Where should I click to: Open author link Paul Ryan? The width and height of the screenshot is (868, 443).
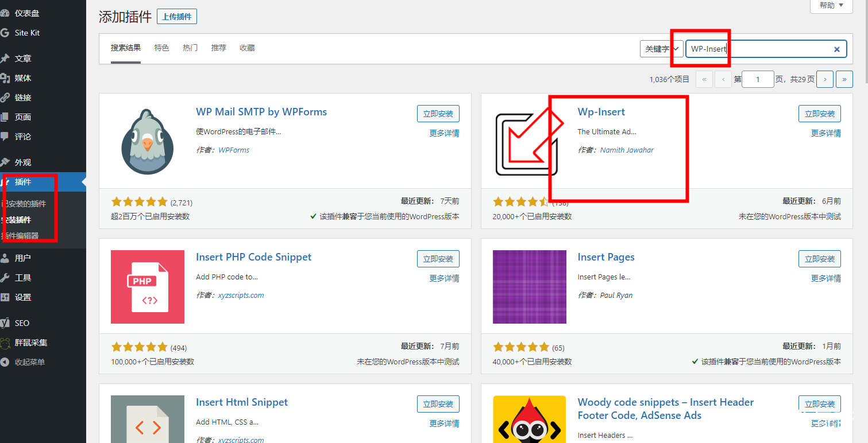point(616,295)
